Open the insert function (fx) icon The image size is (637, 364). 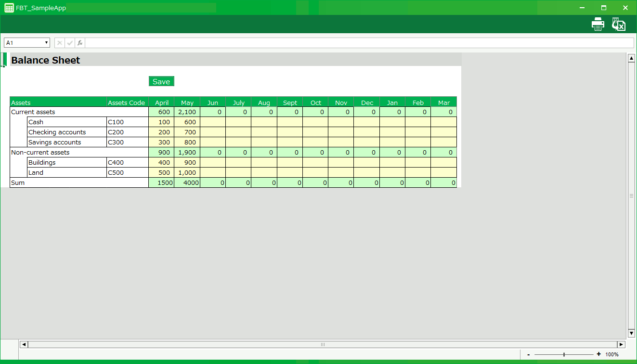point(80,43)
